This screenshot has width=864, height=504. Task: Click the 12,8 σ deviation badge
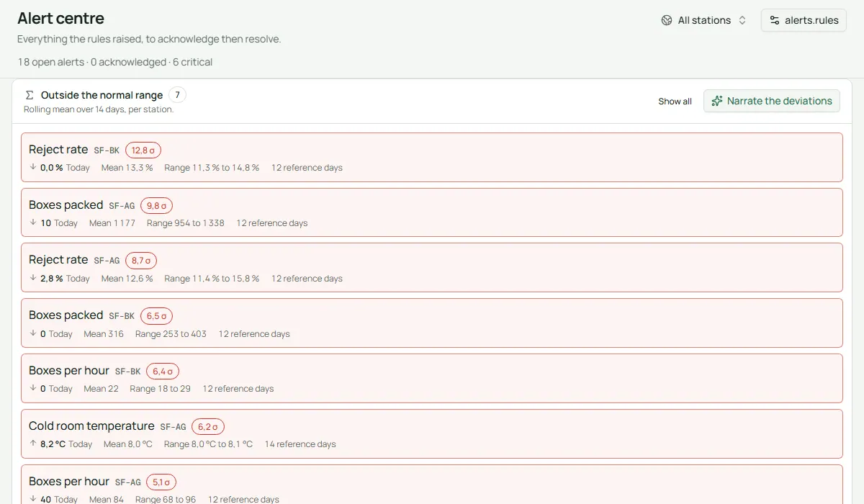(x=143, y=150)
